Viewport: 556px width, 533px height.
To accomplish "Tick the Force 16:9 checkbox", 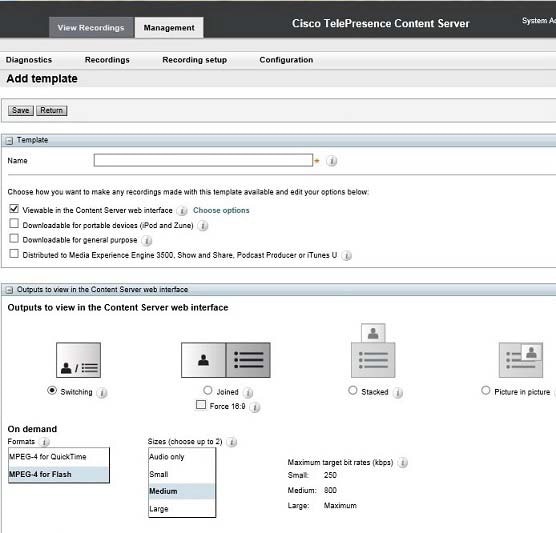I will coord(201,405).
